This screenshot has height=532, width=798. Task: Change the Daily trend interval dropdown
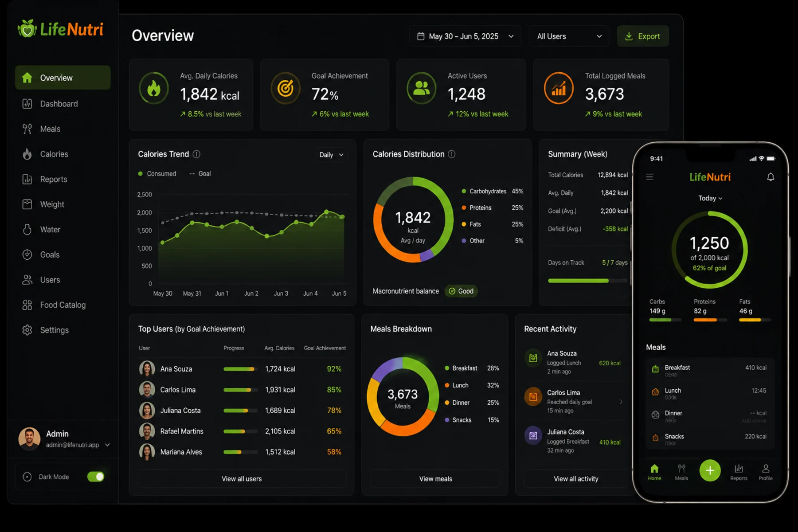[331, 155]
